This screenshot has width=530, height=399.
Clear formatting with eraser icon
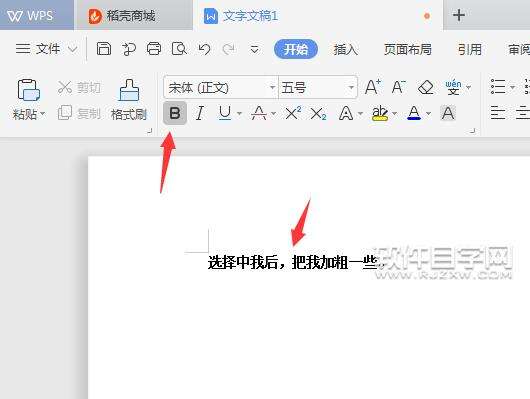pyautogui.click(x=426, y=87)
